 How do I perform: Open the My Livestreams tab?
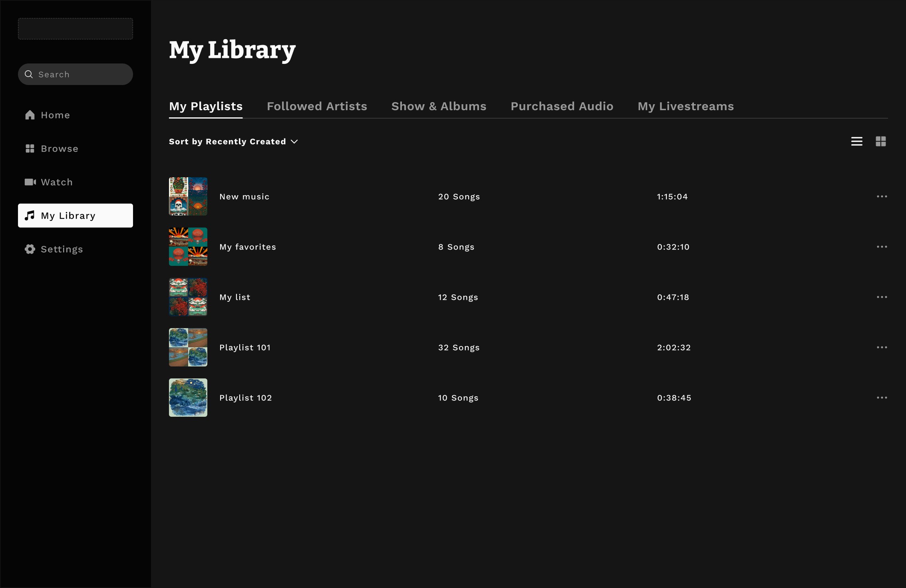685,106
